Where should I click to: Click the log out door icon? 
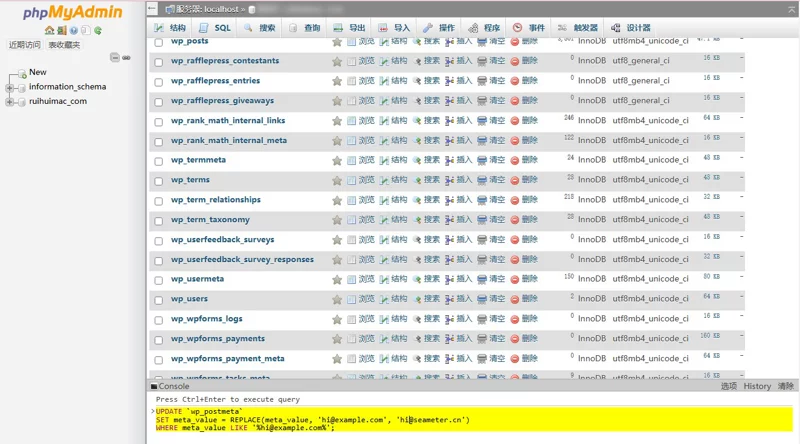click(61, 31)
